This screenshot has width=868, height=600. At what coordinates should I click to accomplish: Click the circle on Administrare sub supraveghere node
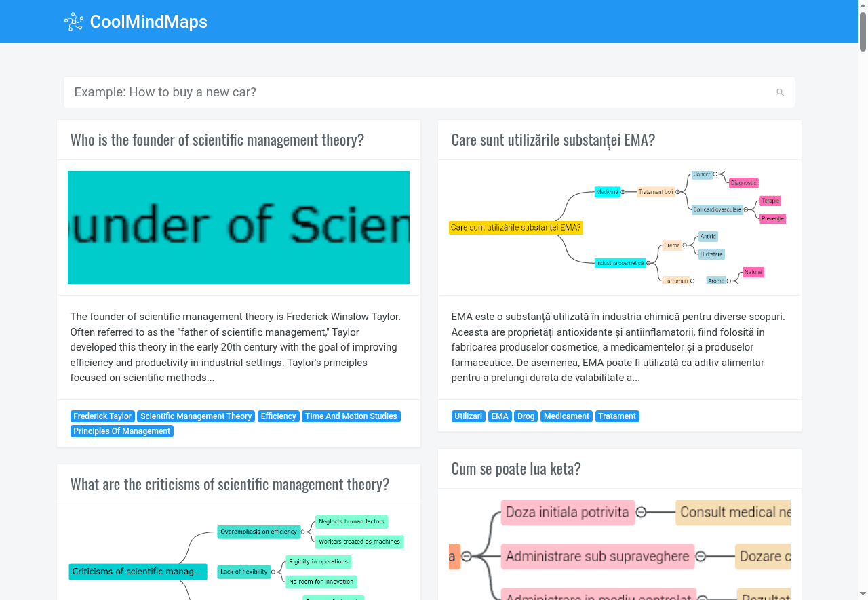(701, 556)
